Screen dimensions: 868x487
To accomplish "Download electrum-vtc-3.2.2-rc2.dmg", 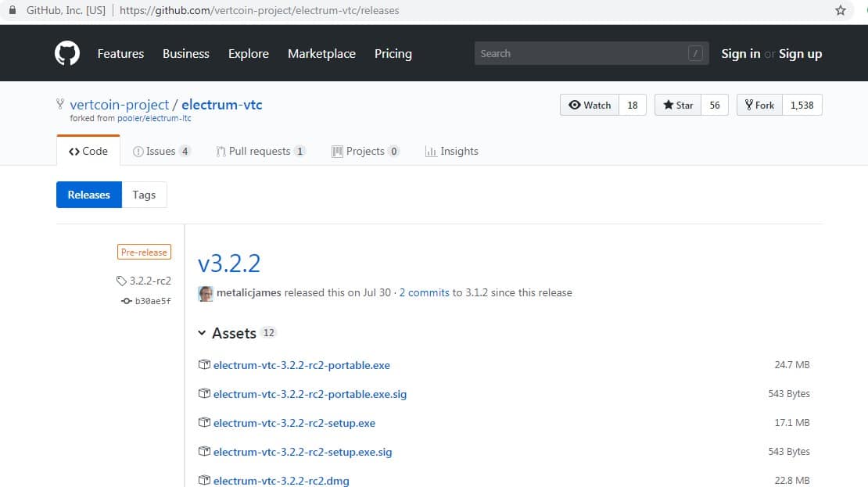I will point(282,481).
